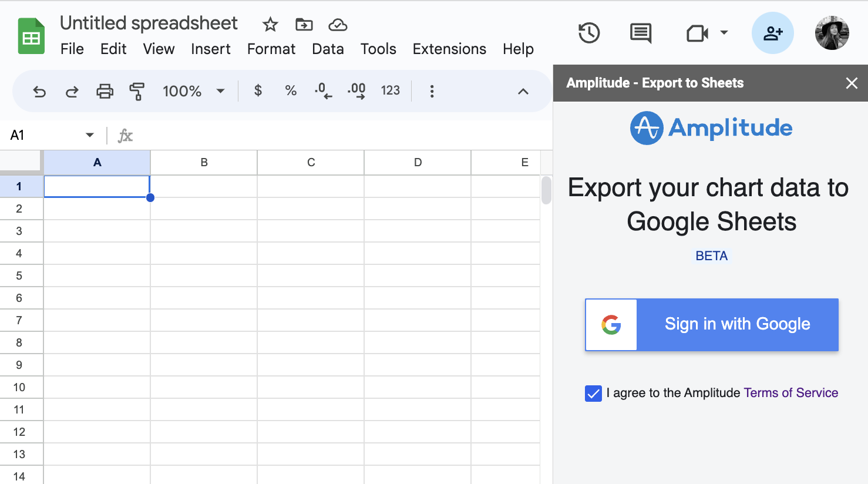Click the vertical scrollbar thumb in sheet
This screenshot has height=484, width=868.
click(546, 190)
